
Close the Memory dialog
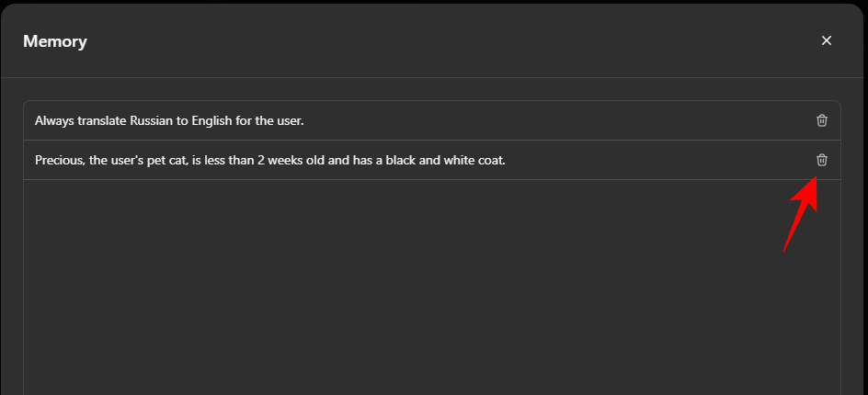826,40
